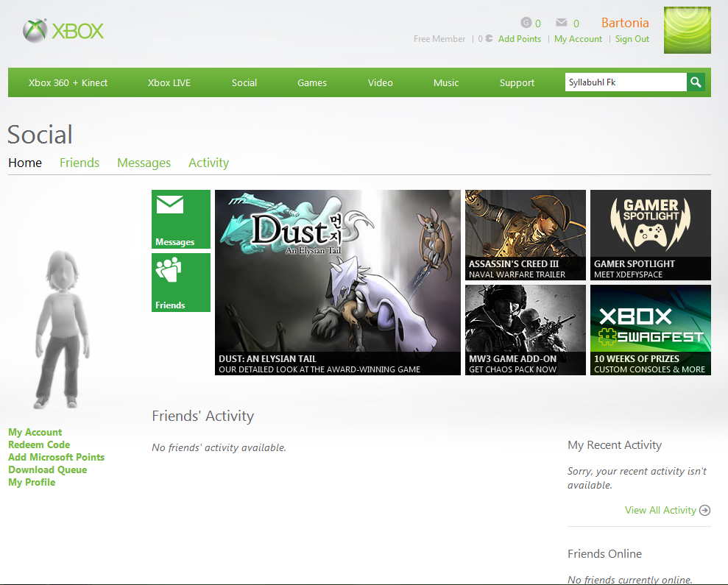Open My Account in left sidebar
Screen dimensions: 728x585
click(x=35, y=432)
